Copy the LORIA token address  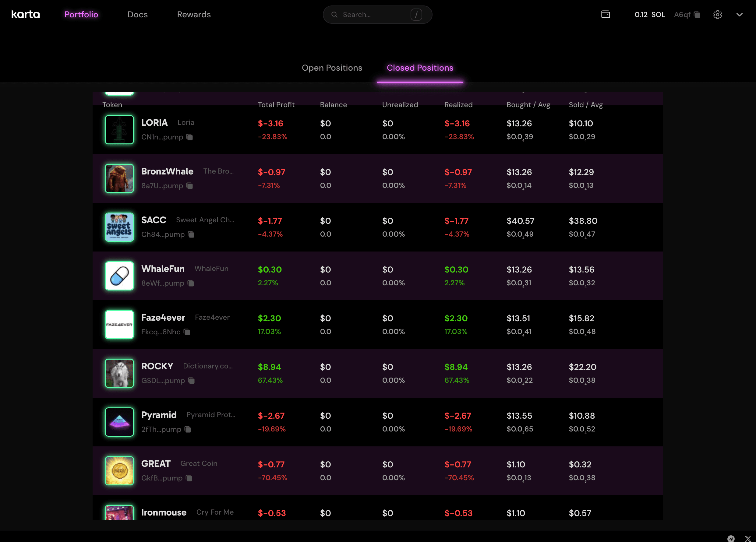[x=190, y=137]
